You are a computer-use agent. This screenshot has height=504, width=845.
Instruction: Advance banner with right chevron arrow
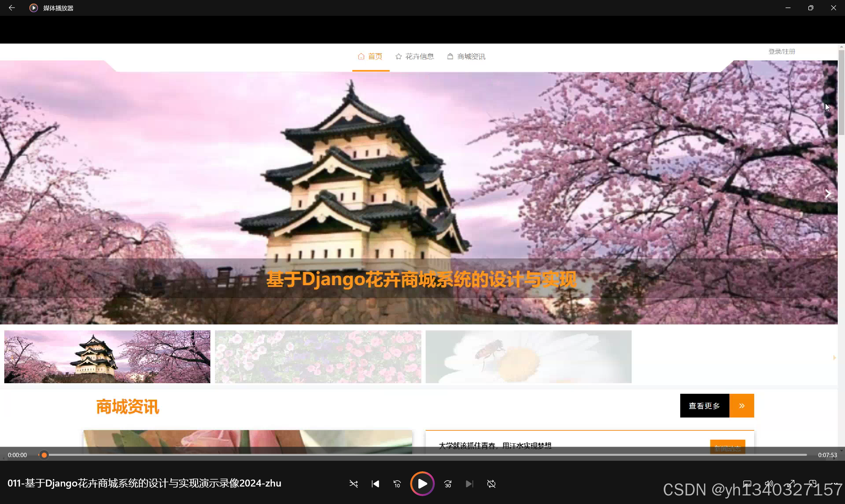828,194
